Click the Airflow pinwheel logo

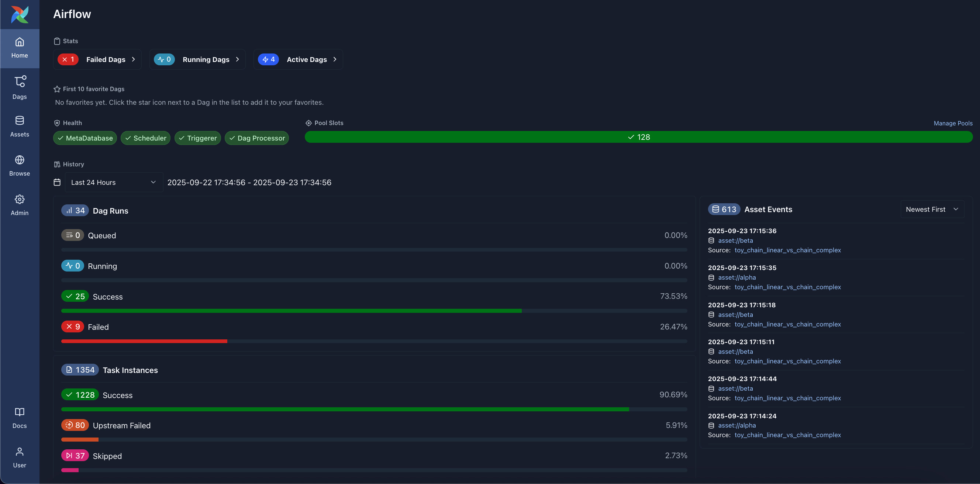20,14
